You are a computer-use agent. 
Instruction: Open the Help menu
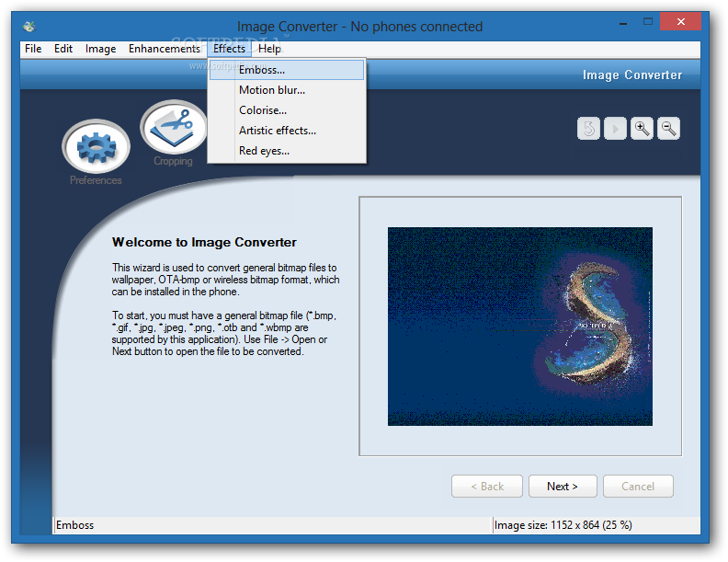pyautogui.click(x=269, y=49)
